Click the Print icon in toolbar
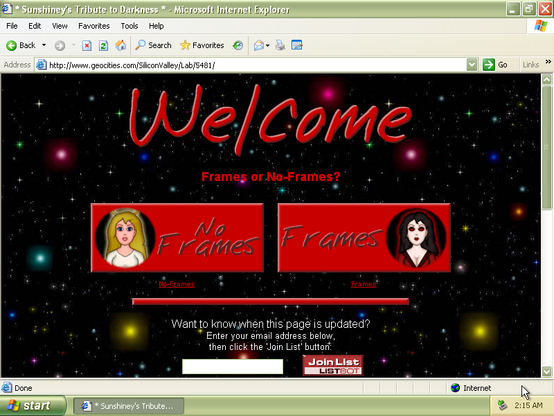 coord(280,45)
